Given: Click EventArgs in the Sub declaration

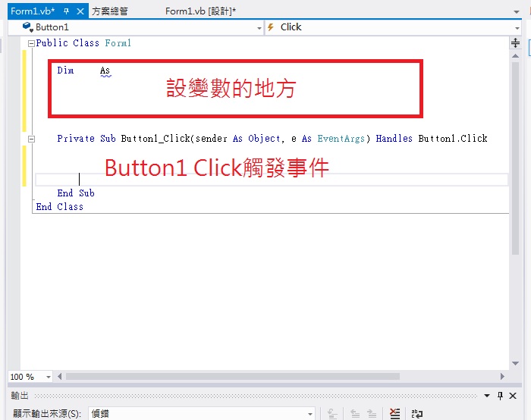Looking at the screenshot, I should coord(341,139).
